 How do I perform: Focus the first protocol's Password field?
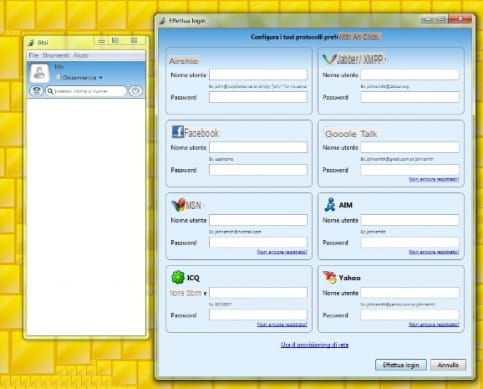[x=258, y=97]
